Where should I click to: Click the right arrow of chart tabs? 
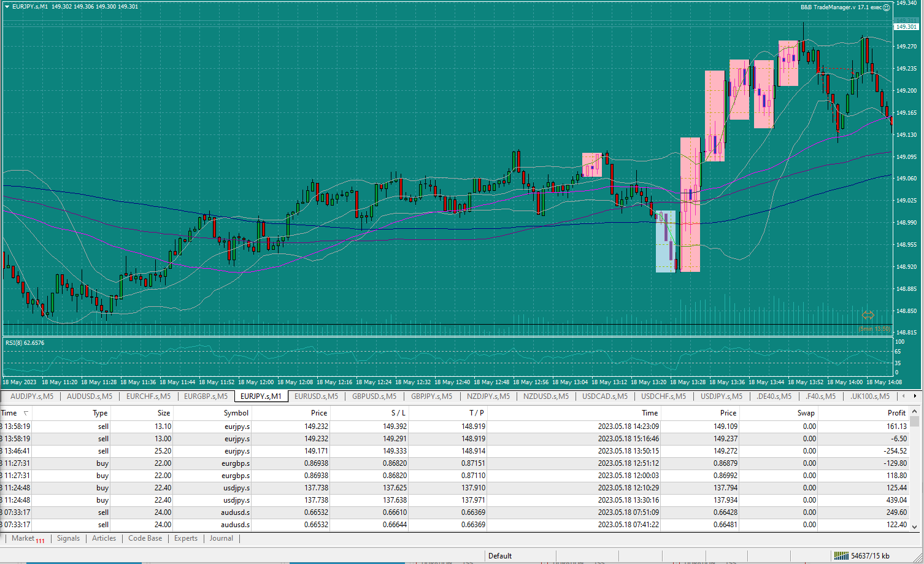915,396
